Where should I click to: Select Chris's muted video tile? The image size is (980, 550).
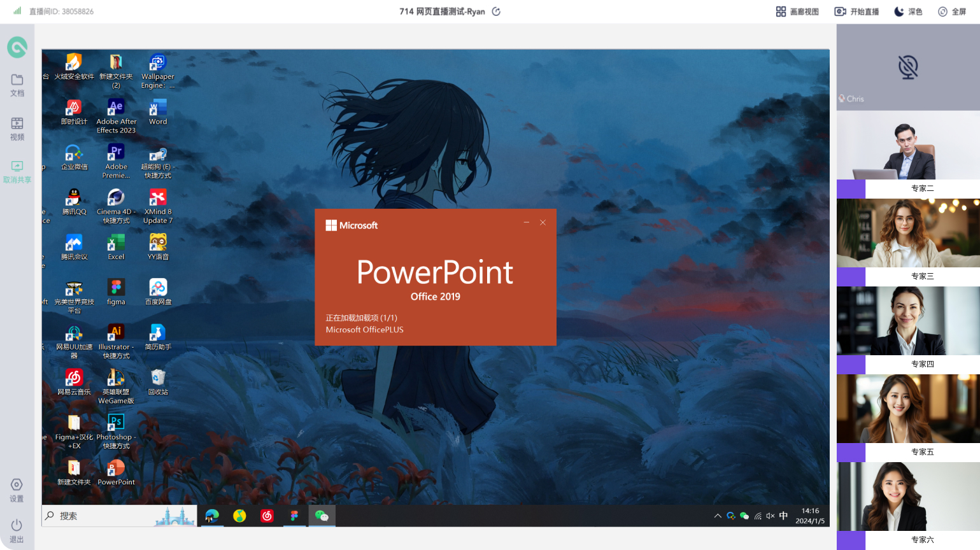pos(908,67)
